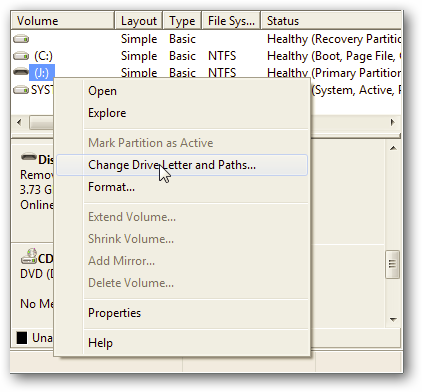Click the (C:) volume drive icon
The width and height of the screenshot is (422, 392).
21,56
